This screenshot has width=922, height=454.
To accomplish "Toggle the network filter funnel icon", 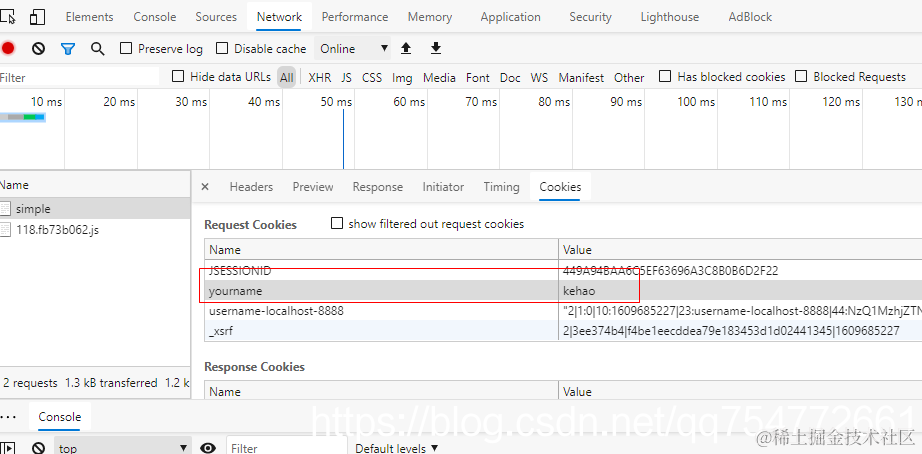I will [x=68, y=48].
